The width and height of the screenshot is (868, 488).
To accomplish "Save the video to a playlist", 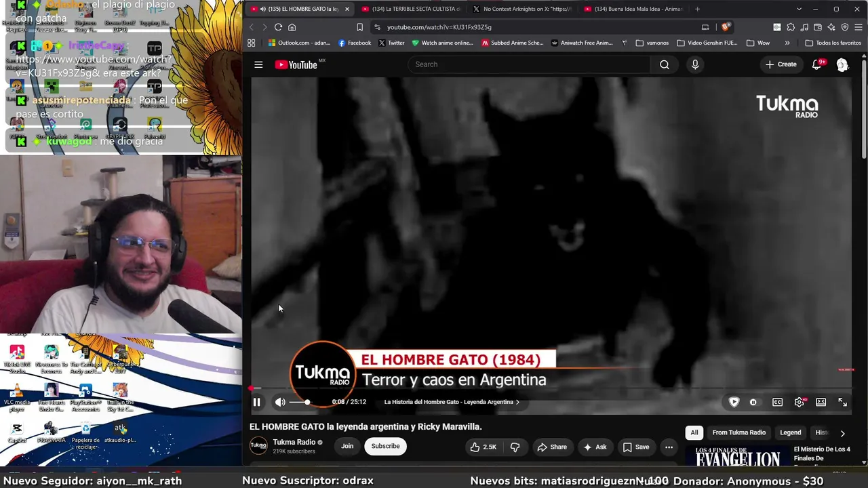I will click(636, 447).
